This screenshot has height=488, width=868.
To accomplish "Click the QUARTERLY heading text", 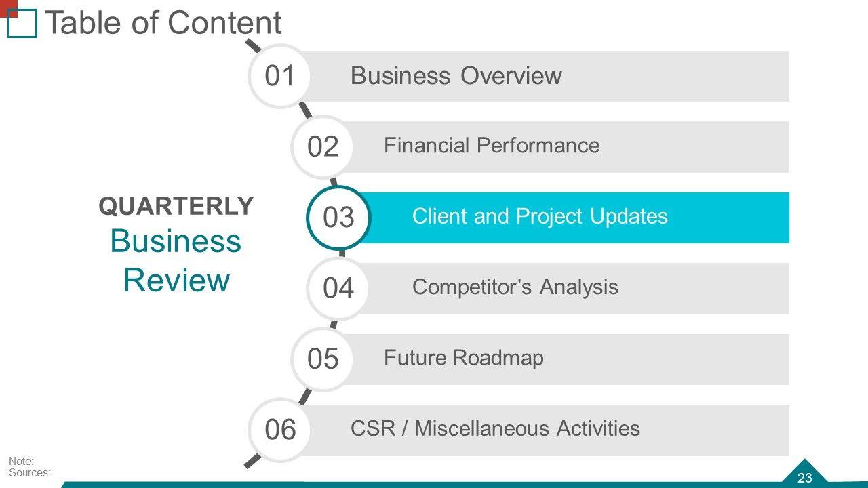I will coord(176,206).
